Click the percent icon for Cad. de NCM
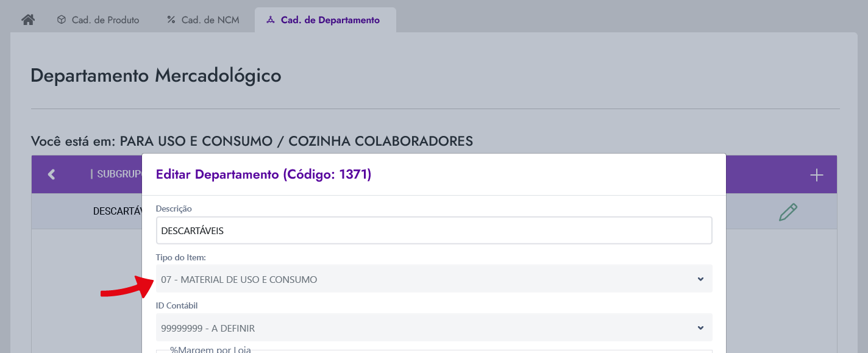Screen dimensions: 868x353 tap(171, 20)
